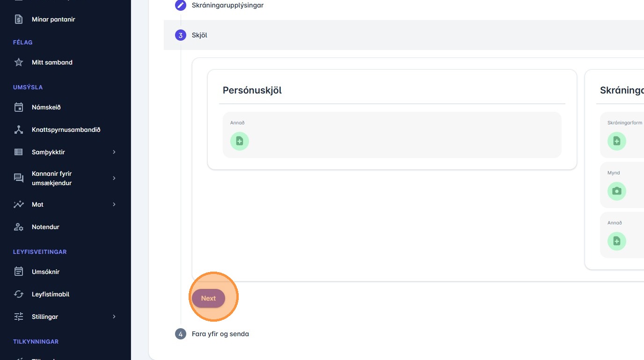Open the Notendur sidebar item
Viewport: 644px width, 360px height.
tap(45, 227)
